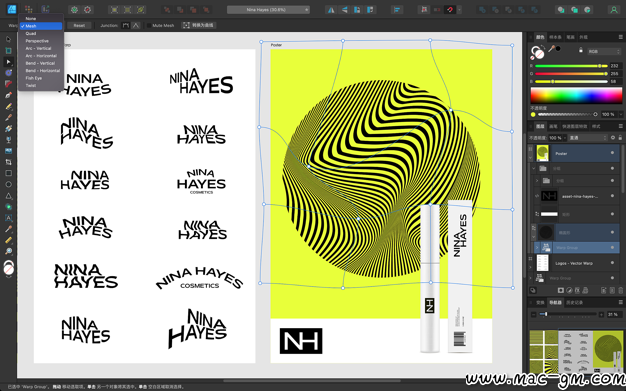This screenshot has width=626, height=391.
Task: Enable the Mute Mesh checkbox
Action: [149, 25]
